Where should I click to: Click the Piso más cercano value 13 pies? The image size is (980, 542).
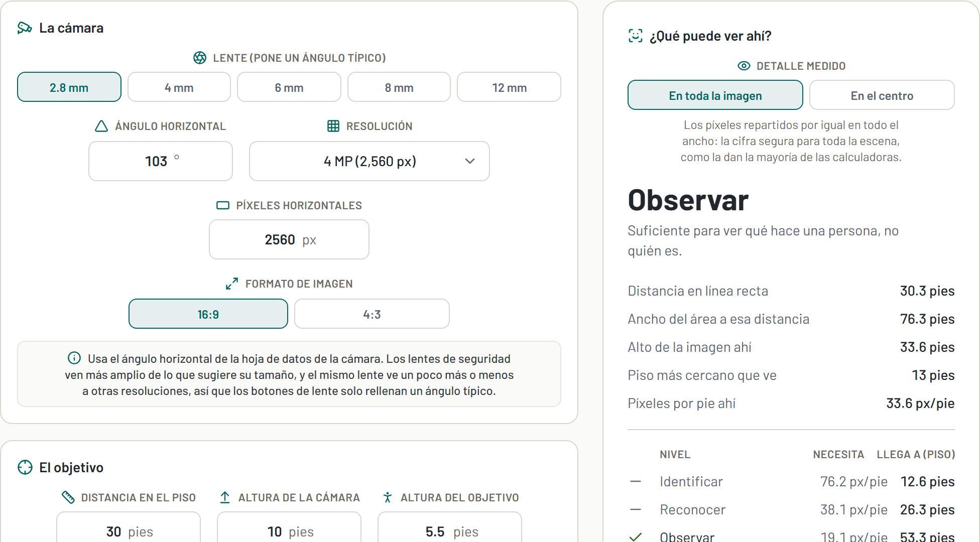click(x=933, y=375)
